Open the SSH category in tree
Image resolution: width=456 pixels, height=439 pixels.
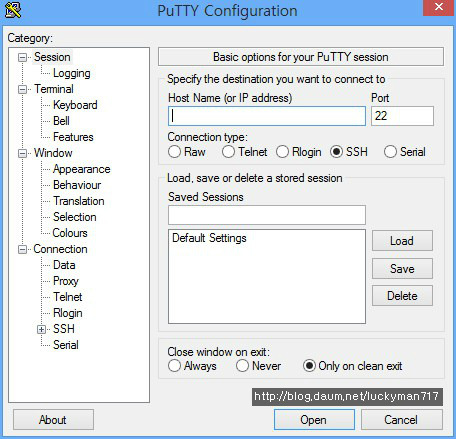tap(64, 329)
